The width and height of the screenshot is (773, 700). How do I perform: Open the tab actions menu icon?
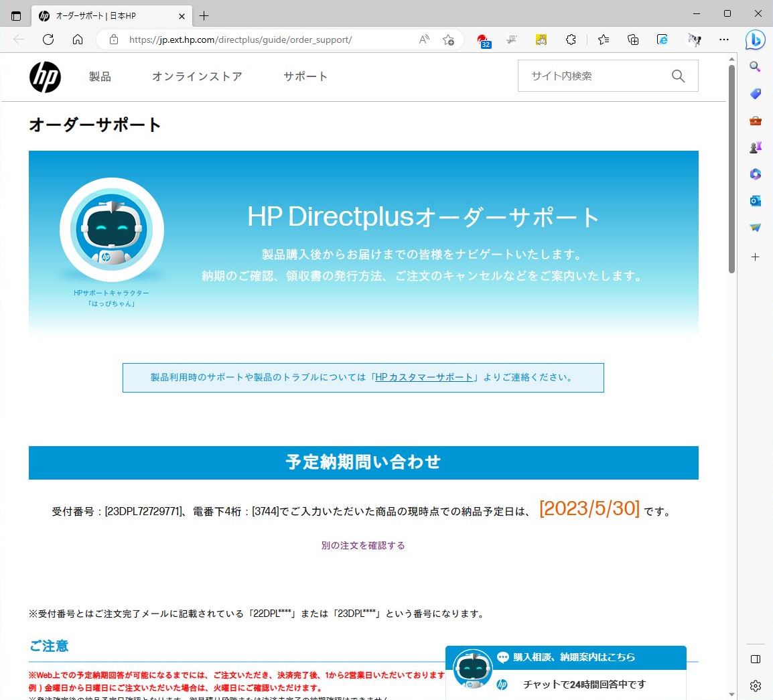16,16
